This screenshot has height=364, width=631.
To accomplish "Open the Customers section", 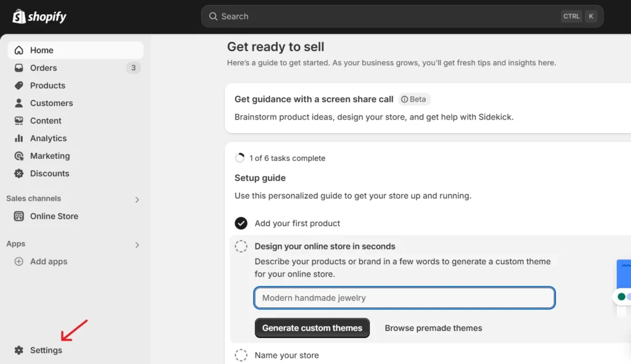I will pos(19,103).
